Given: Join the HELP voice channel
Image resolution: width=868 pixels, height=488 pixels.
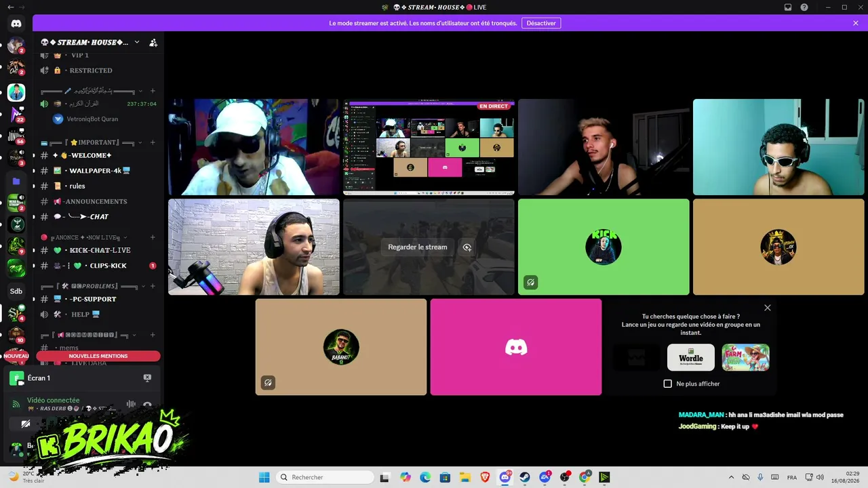Looking at the screenshot, I should tap(99, 314).
